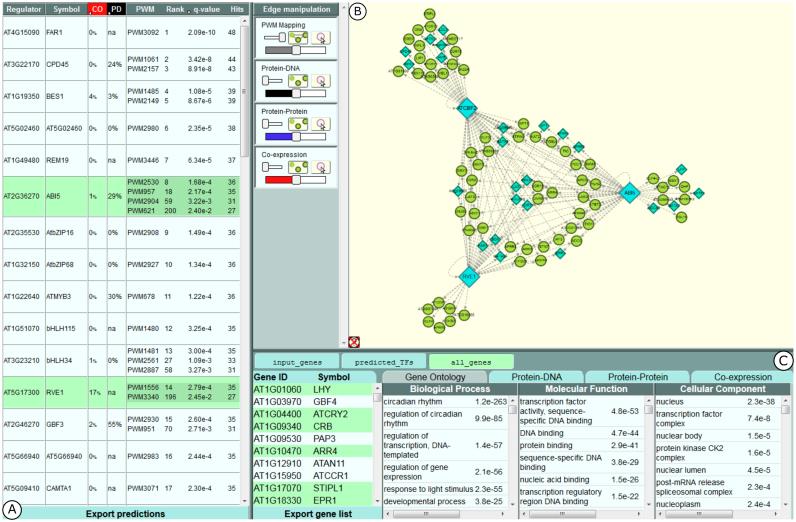Image resolution: width=796 pixels, height=522 pixels.
Task: Click the red X icon below the network
Action: pyautogui.click(x=354, y=341)
